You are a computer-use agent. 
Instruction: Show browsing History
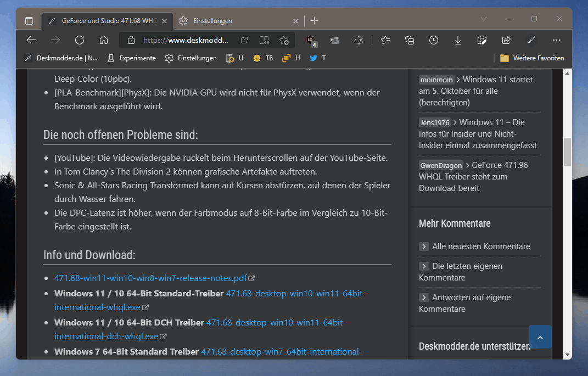click(x=434, y=40)
